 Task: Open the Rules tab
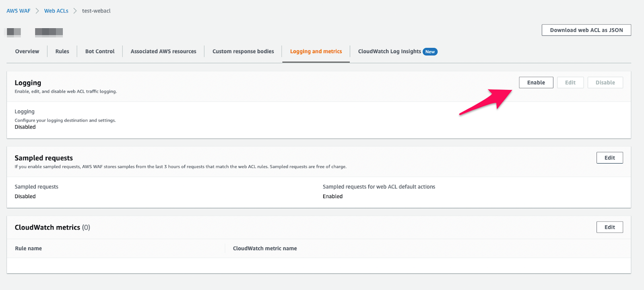(62, 52)
